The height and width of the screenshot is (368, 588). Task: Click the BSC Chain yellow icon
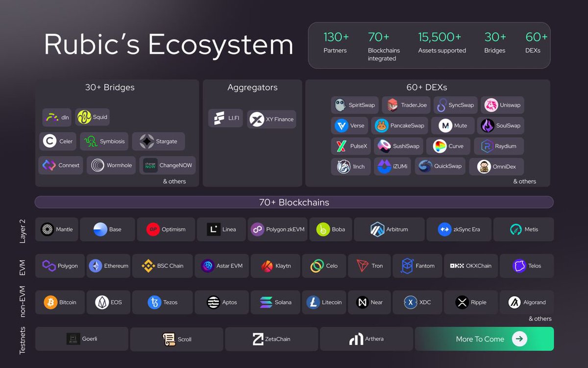coord(148,266)
